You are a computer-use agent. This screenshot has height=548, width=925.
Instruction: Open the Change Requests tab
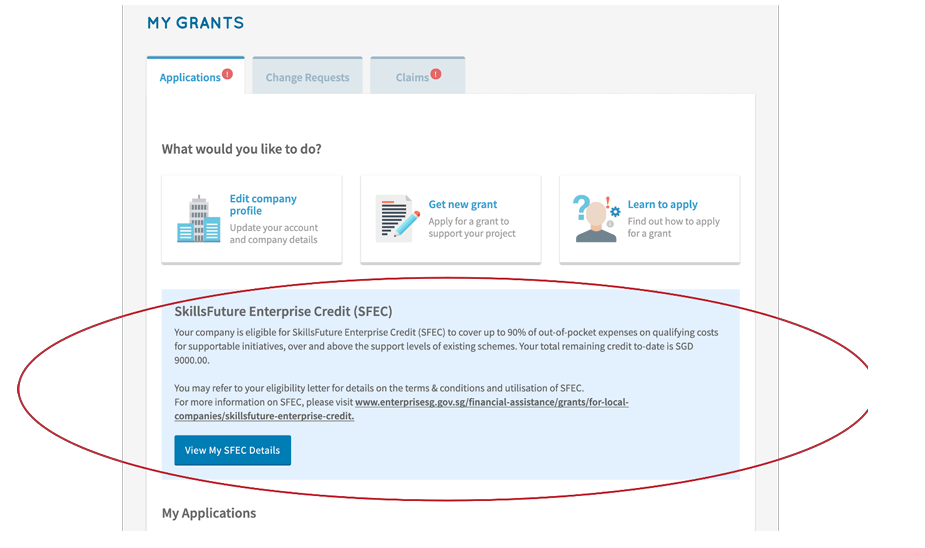click(x=307, y=78)
